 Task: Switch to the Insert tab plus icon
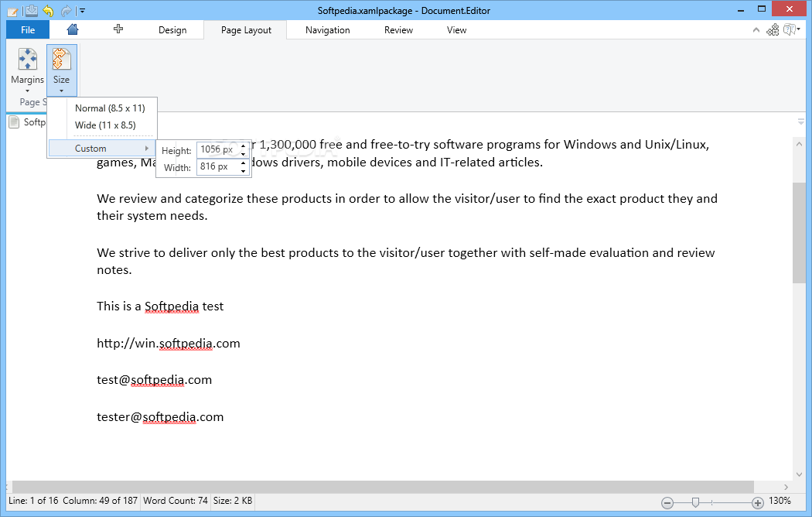click(118, 29)
